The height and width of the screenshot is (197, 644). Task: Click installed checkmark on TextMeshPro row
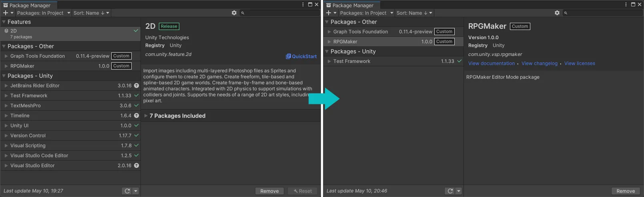136,105
